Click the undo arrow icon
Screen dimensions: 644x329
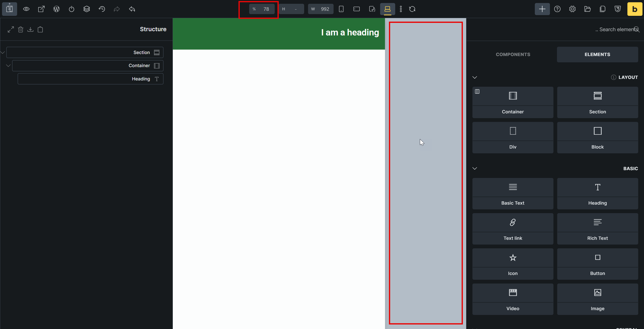coord(132,9)
